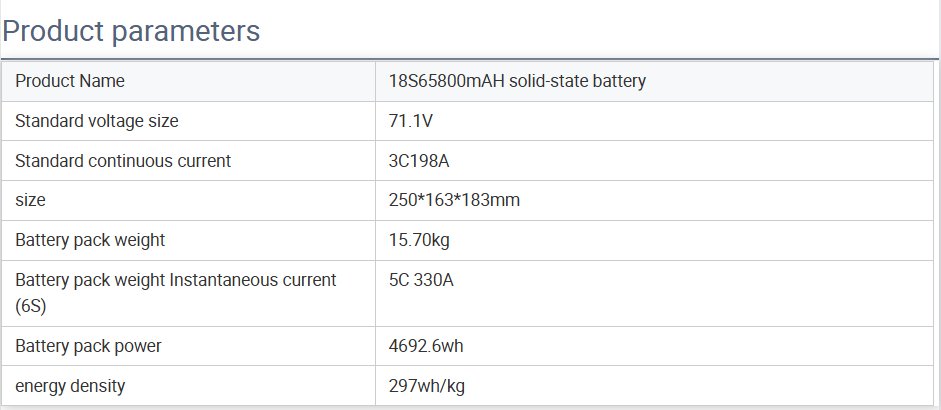Select the Standard continuous current label
Viewport: 941px width, 410px height.
(x=123, y=160)
